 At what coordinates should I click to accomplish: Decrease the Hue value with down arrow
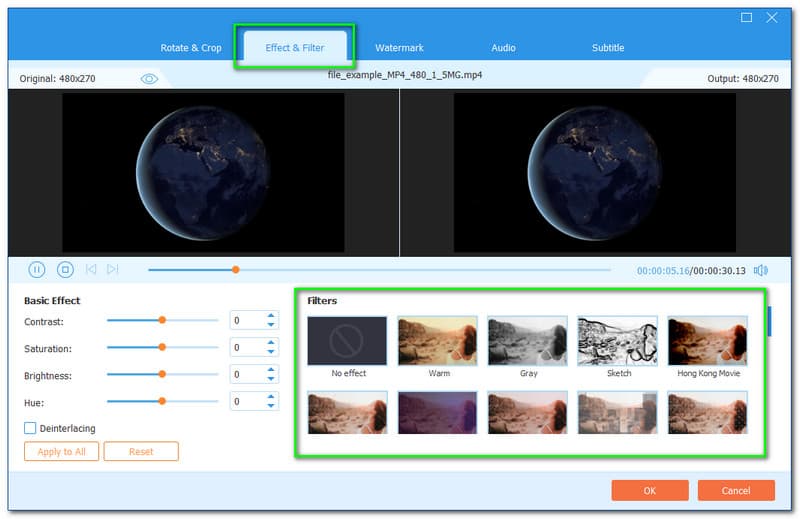click(x=271, y=406)
